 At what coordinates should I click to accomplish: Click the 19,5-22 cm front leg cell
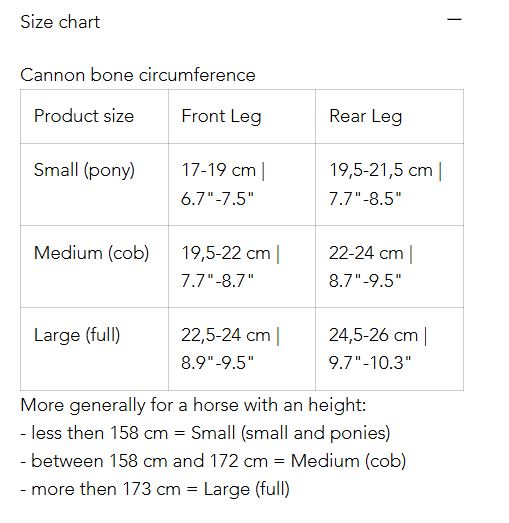(x=242, y=267)
